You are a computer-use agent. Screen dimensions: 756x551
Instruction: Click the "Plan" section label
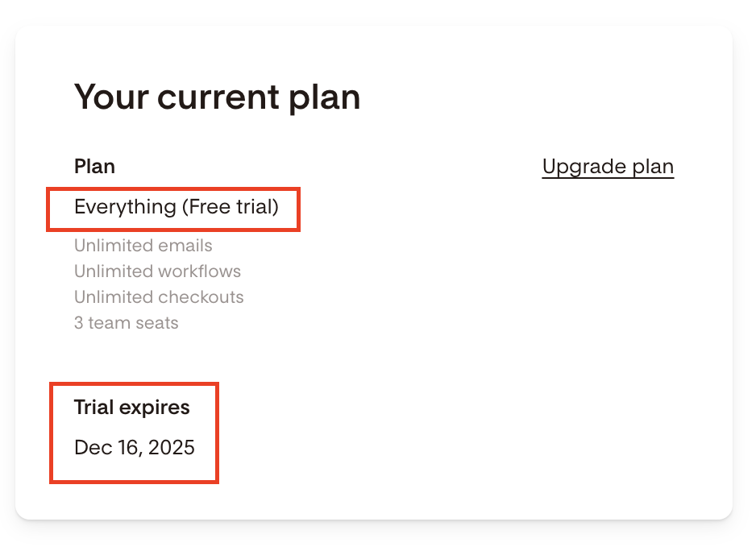[94, 167]
